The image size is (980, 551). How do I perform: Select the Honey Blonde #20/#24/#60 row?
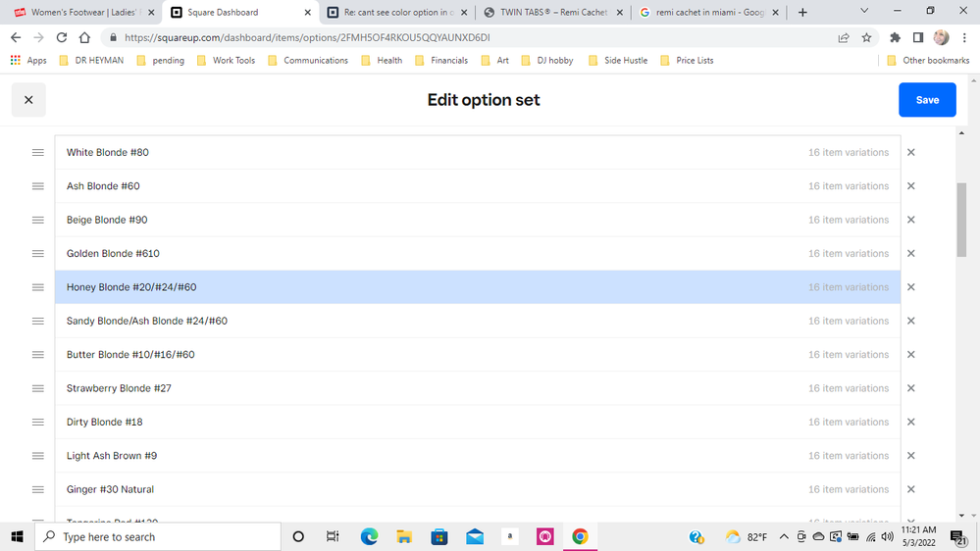[x=392, y=287]
